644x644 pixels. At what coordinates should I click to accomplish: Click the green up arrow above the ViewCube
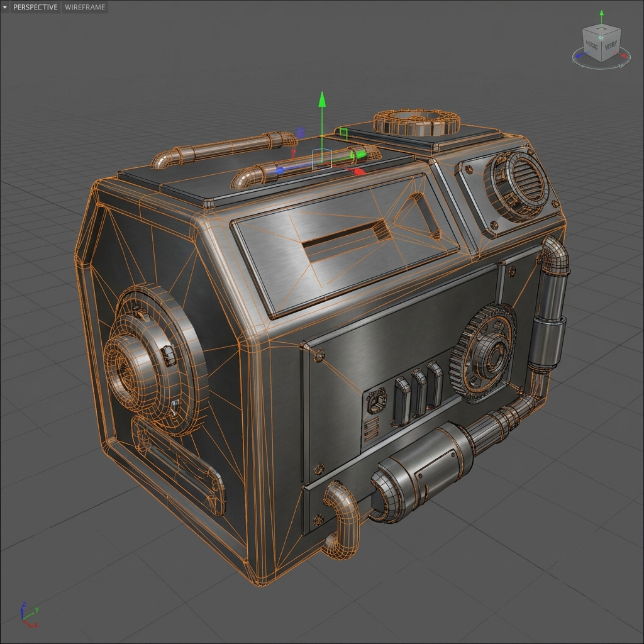pyautogui.click(x=601, y=13)
